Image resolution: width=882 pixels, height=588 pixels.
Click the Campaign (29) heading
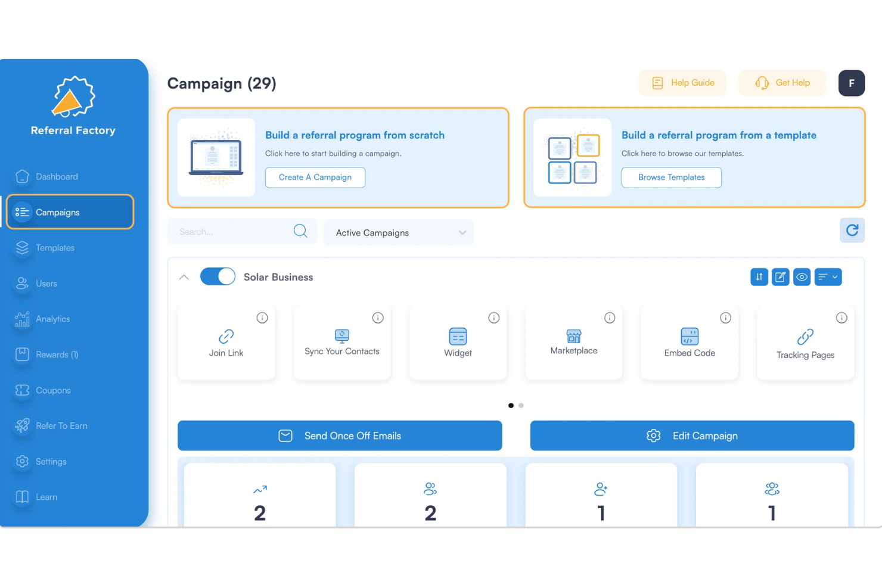[x=222, y=83]
